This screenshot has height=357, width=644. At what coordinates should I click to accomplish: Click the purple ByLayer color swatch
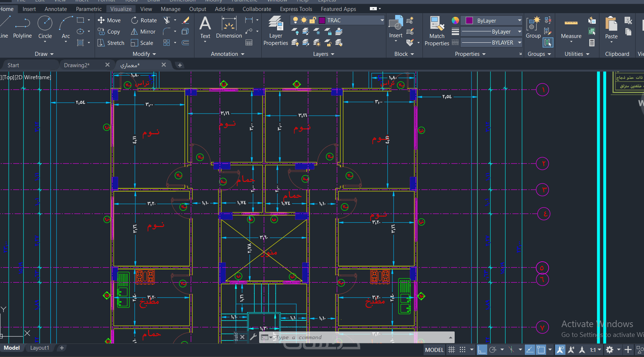click(469, 21)
